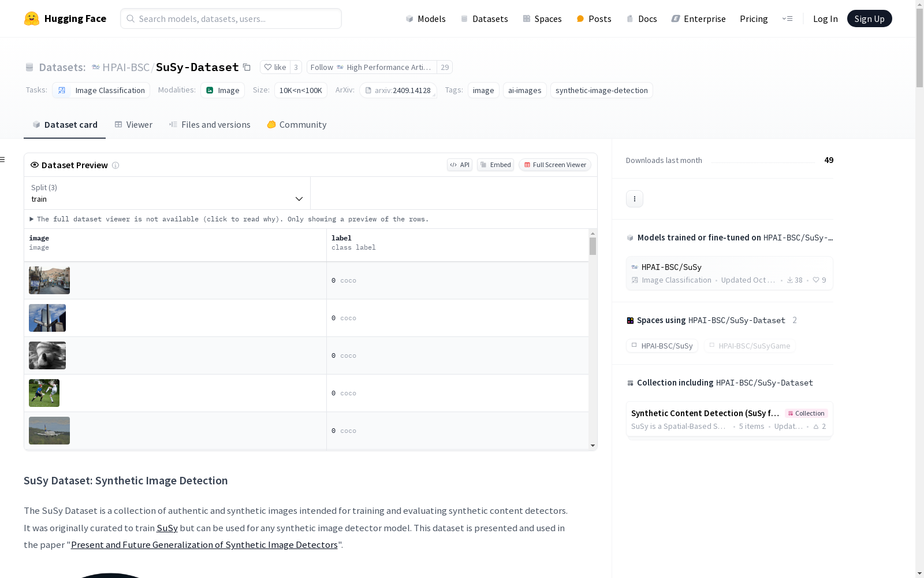Image resolution: width=924 pixels, height=578 pixels.
Task: Open the arxiv:2409.14128 tag
Action: point(398,90)
